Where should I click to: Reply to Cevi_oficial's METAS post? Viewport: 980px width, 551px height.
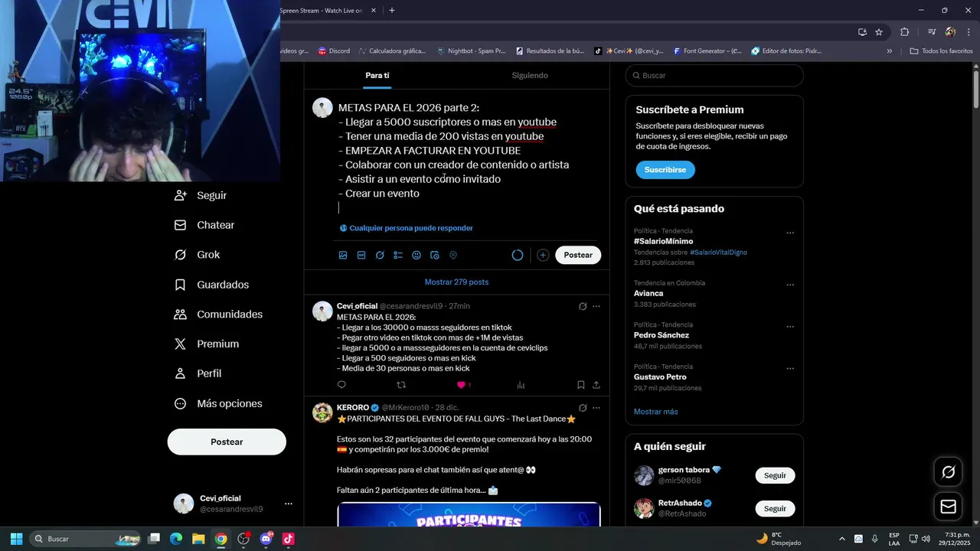point(341,385)
